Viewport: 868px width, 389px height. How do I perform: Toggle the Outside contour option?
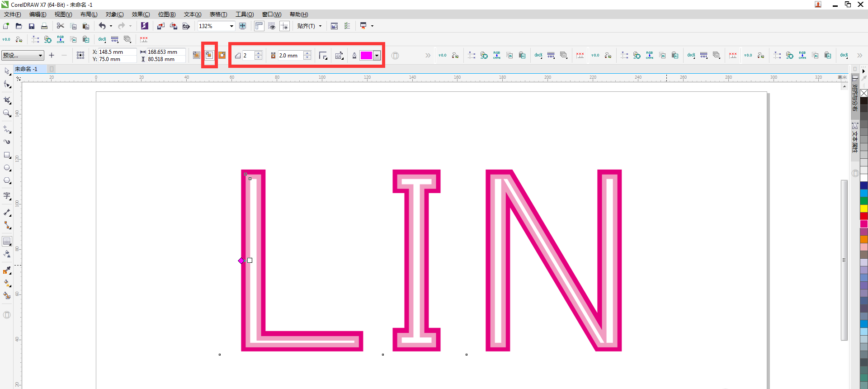pyautogui.click(x=222, y=55)
